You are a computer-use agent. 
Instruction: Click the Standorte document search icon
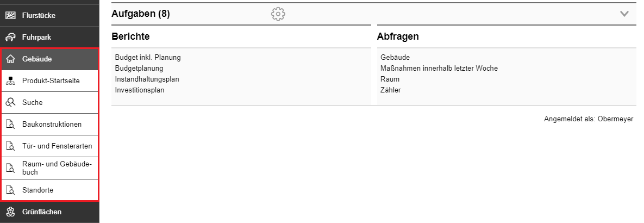(x=10, y=190)
